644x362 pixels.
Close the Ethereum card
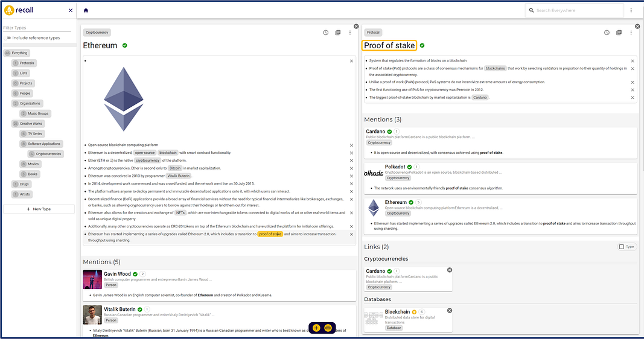pyautogui.click(x=356, y=27)
